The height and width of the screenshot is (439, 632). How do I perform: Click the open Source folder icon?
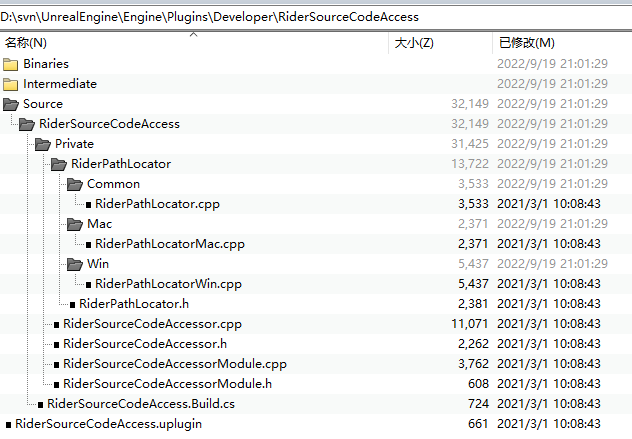[11, 104]
